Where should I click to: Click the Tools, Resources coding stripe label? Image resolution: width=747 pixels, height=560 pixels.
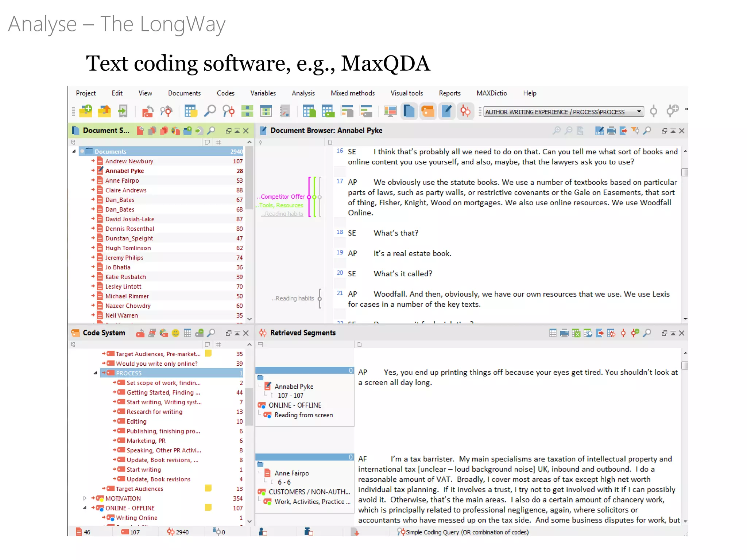tap(280, 205)
